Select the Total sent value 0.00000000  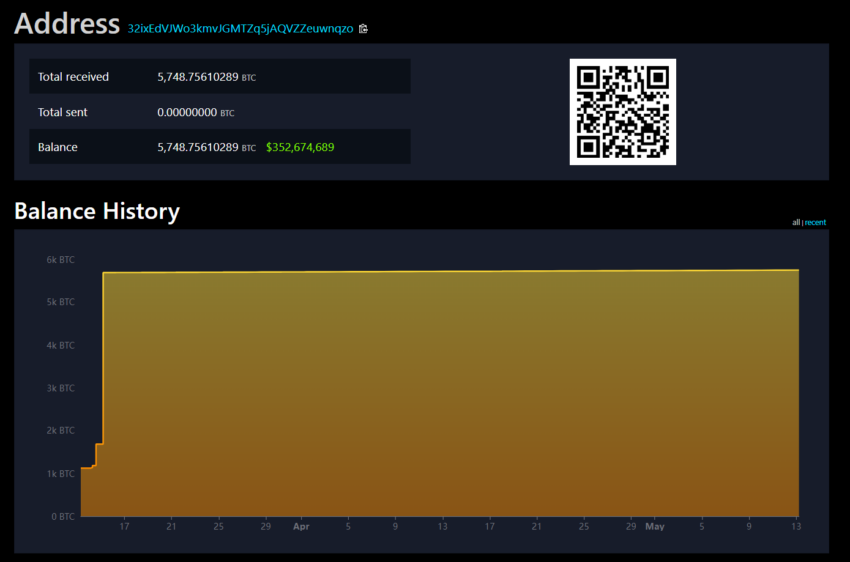pos(187,112)
